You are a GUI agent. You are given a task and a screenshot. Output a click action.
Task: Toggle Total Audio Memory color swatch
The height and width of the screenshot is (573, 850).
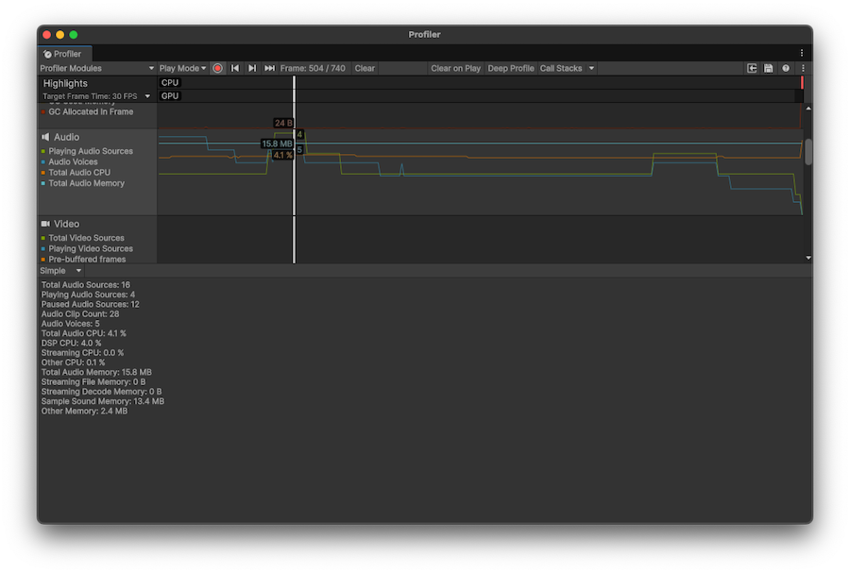click(x=44, y=184)
